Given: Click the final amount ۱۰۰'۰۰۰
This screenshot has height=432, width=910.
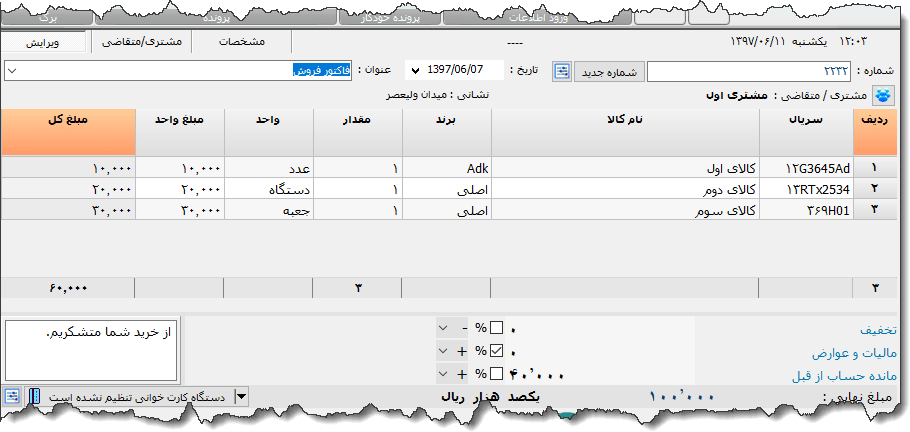Looking at the screenshot, I should (681, 397).
